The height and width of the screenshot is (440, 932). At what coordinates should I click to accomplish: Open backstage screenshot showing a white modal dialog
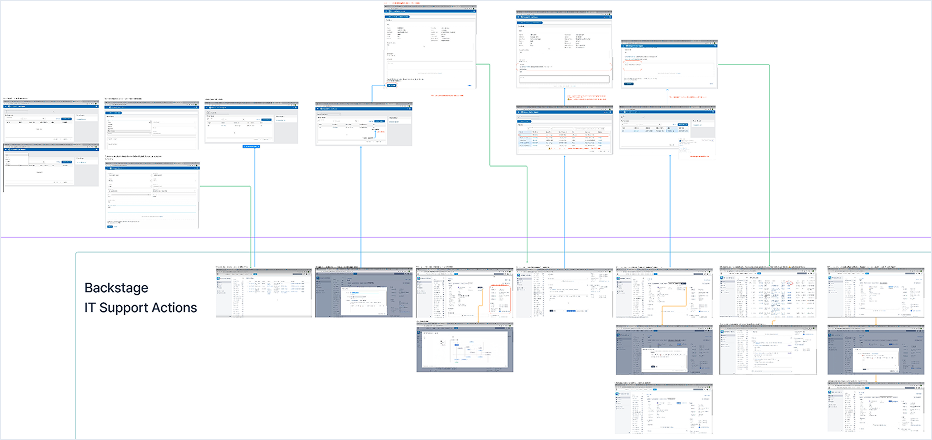[x=362, y=292]
